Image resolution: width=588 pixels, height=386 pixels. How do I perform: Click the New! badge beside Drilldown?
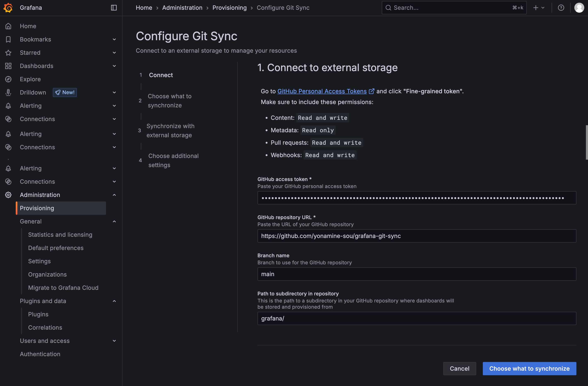coord(65,92)
